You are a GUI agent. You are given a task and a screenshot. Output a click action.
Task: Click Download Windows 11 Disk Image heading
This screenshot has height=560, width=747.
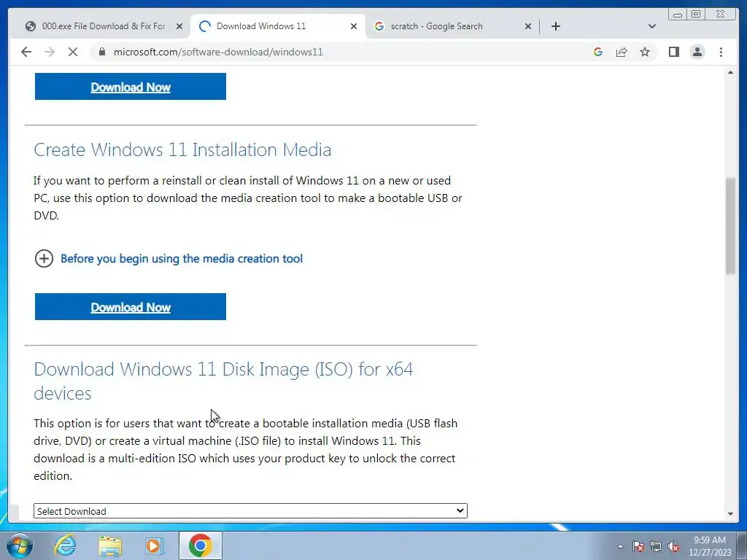pos(223,381)
